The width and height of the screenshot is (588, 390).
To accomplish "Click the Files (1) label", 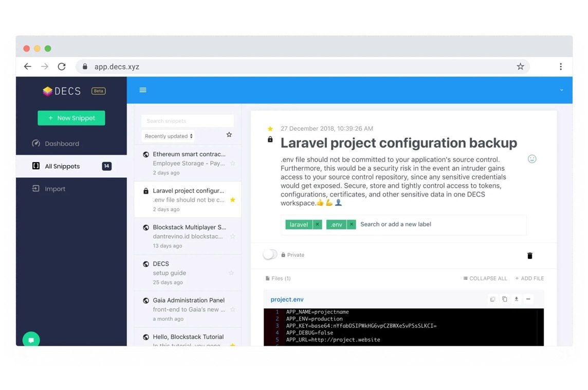I will coord(278,278).
